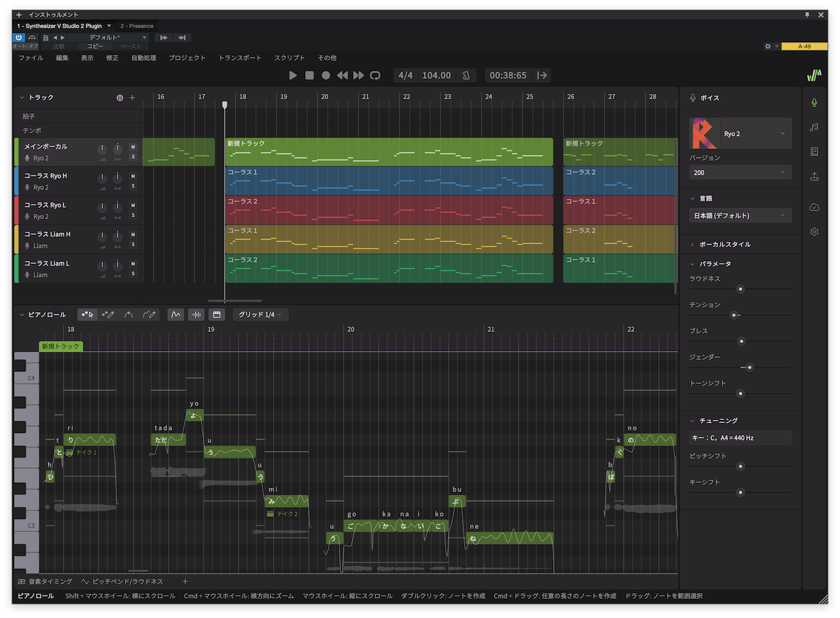Toggle waveform display in piano roll
This screenshot has width=840, height=618.
[196, 315]
